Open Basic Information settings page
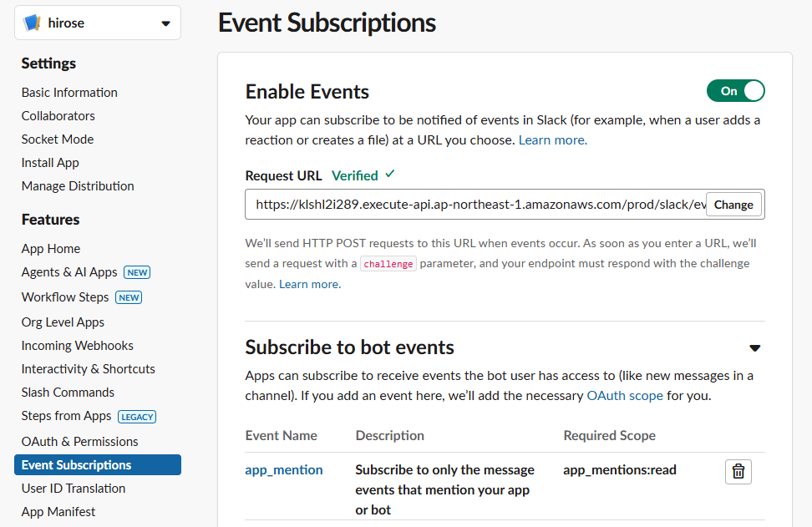This screenshot has height=527, width=812. [x=69, y=93]
